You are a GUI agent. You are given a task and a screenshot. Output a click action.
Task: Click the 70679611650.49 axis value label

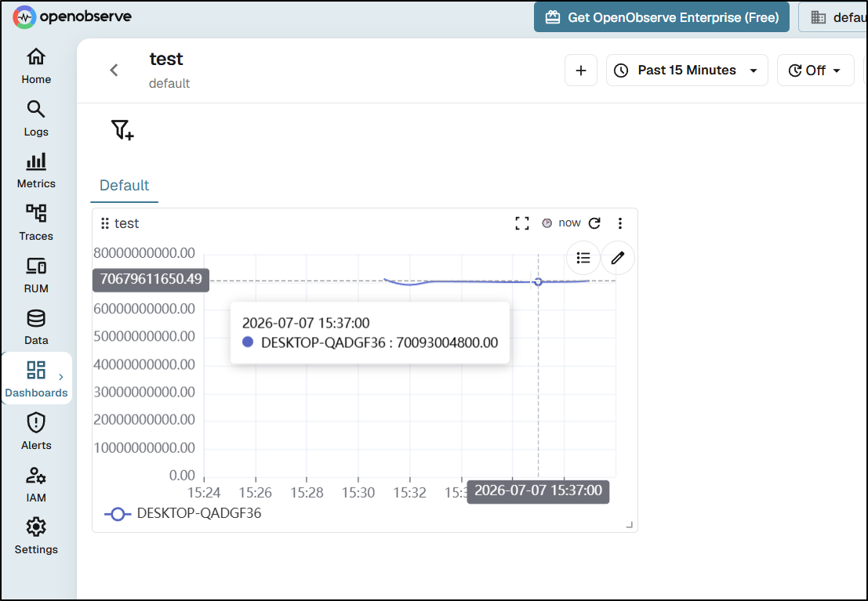point(151,279)
